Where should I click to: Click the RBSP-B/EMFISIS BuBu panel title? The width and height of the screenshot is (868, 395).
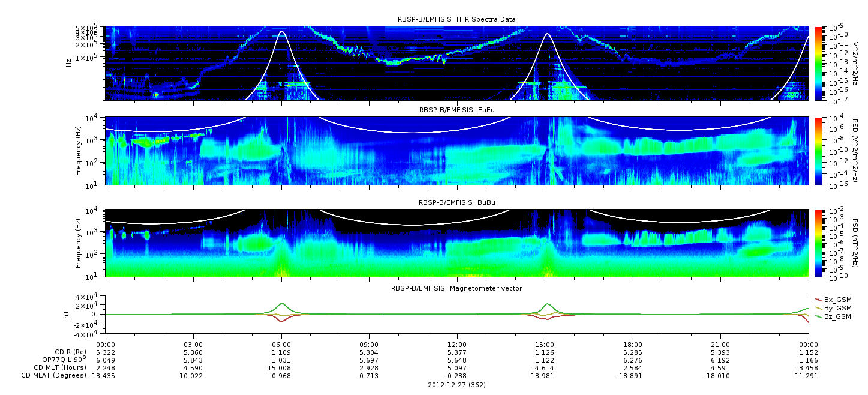[456, 202]
